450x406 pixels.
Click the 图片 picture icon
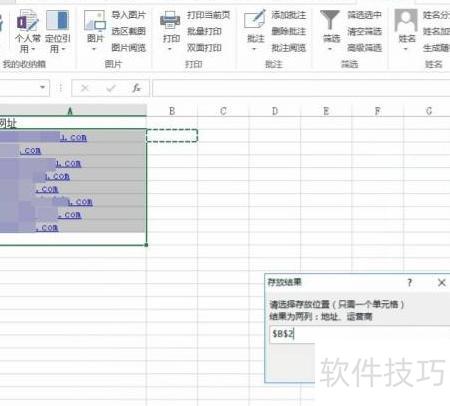pos(95,20)
